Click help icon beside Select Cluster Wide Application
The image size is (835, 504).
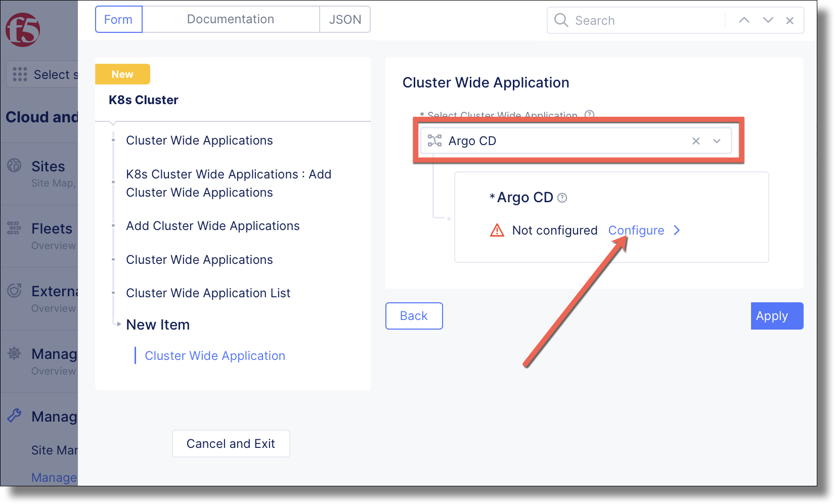[x=589, y=114]
